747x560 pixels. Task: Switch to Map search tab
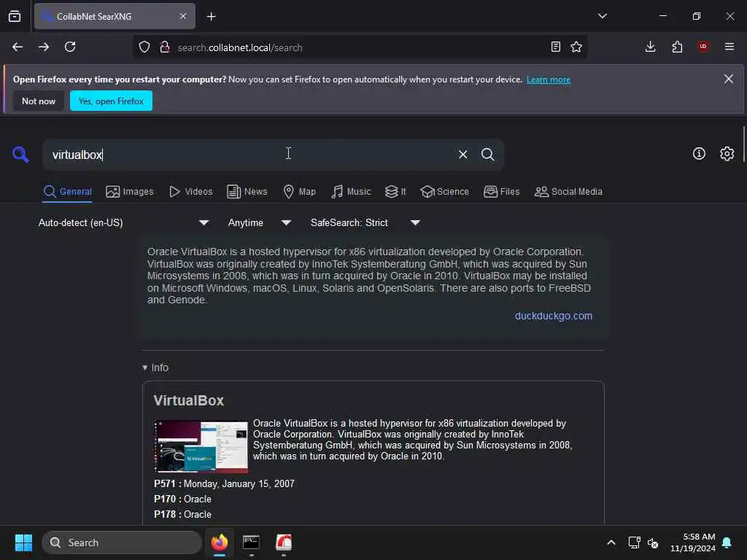pos(300,192)
